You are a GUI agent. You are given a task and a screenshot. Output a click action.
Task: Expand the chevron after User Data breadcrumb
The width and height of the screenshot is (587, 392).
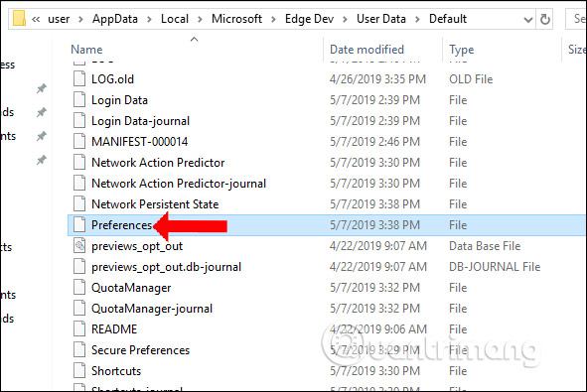(417, 19)
